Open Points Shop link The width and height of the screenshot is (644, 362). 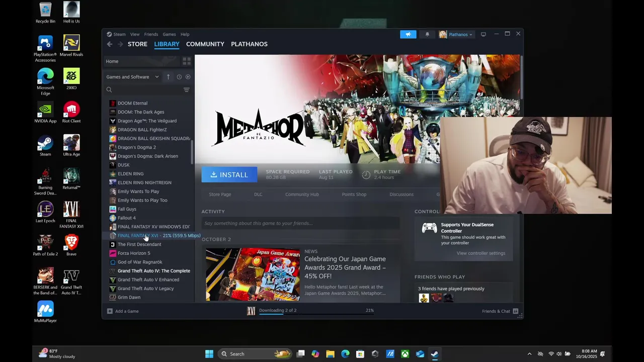click(354, 195)
